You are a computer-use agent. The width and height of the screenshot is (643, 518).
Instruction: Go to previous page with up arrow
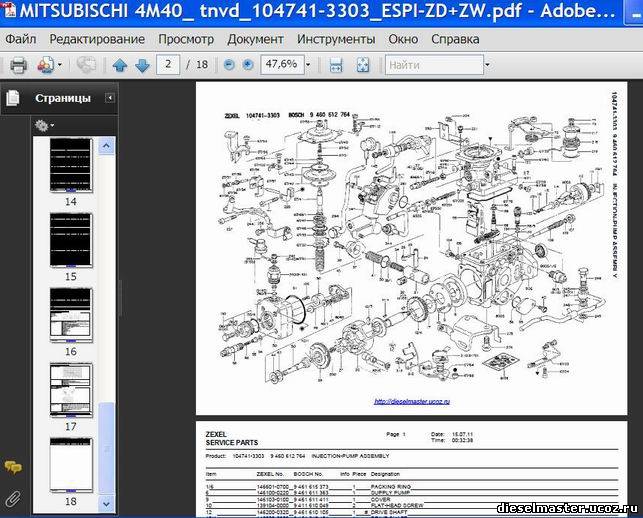point(120,65)
